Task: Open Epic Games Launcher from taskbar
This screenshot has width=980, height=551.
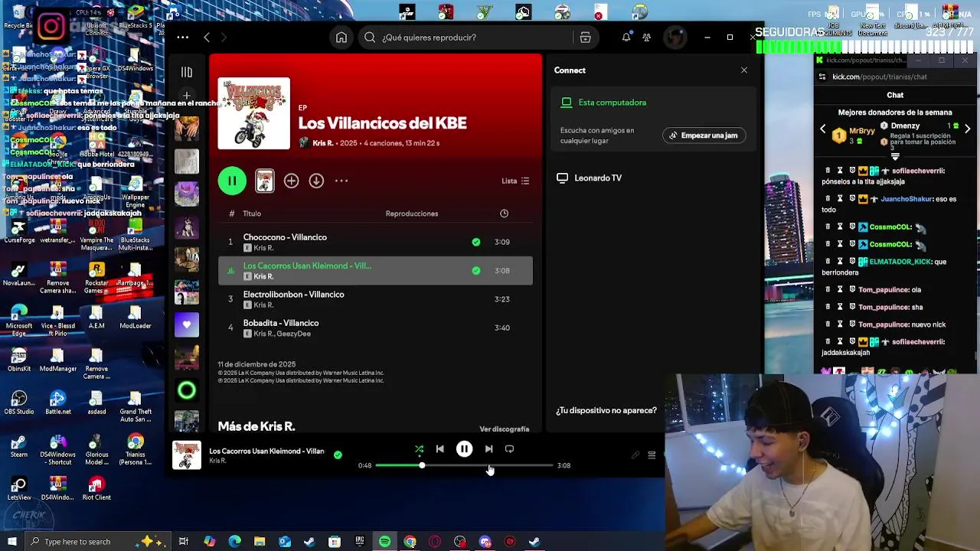Action: (360, 542)
